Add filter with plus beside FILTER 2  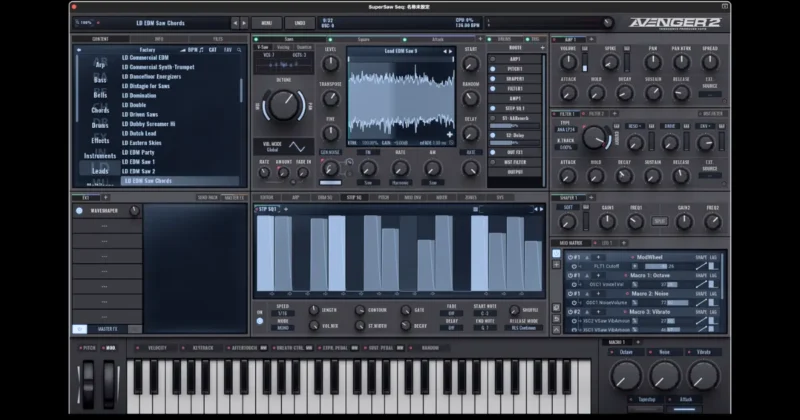(614, 114)
